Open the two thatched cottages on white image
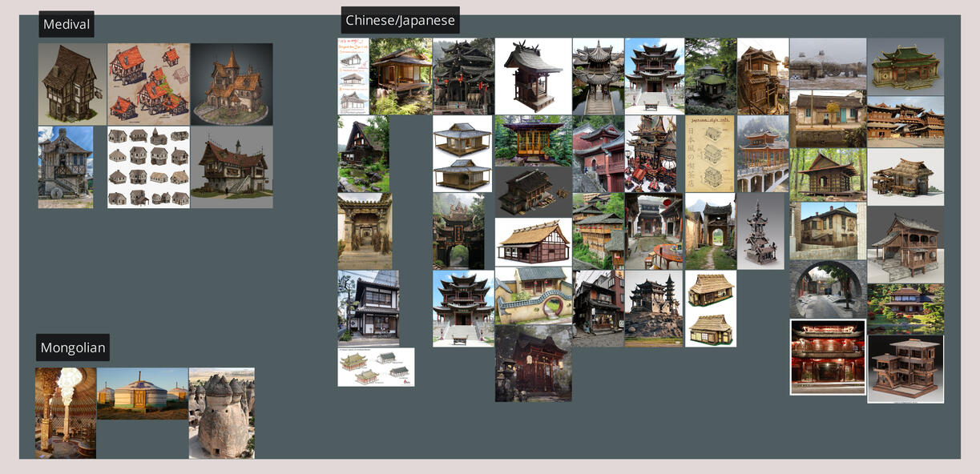980x474 pixels. point(711,308)
